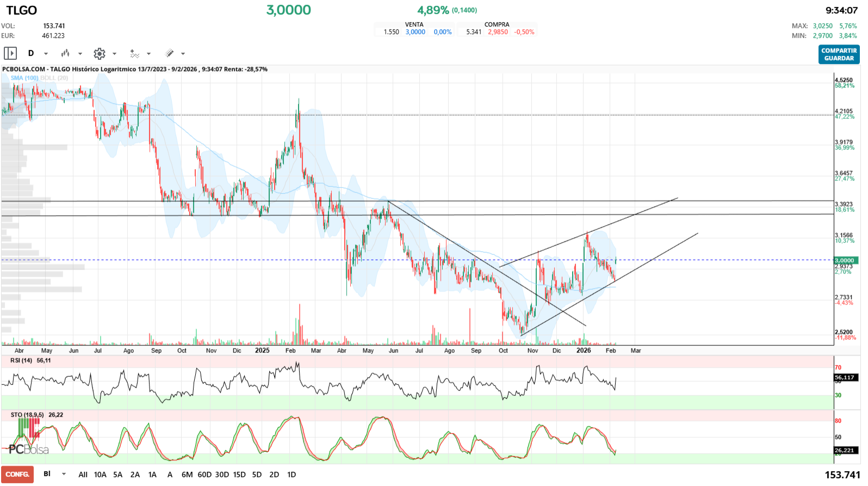The height and width of the screenshot is (486, 868).
Task: Toggle the side panel icon
Action: [x=10, y=53]
